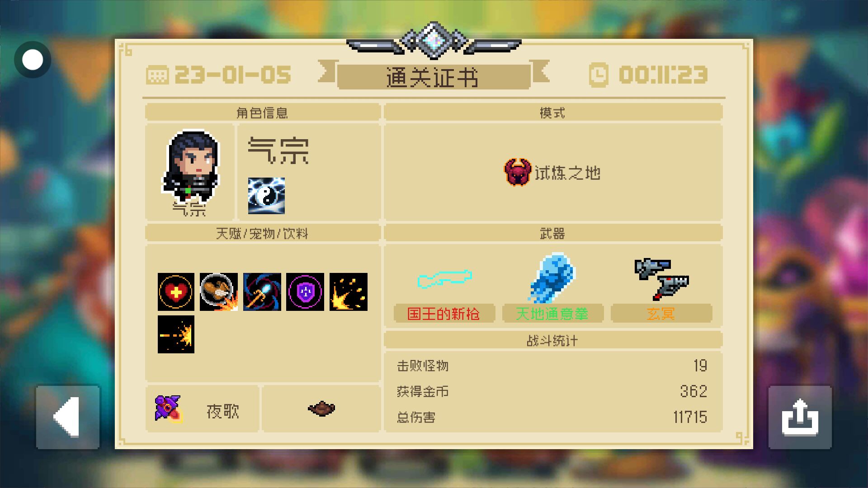Tap the clock play-time icon
Image resolution: width=868 pixels, height=488 pixels.
point(599,75)
